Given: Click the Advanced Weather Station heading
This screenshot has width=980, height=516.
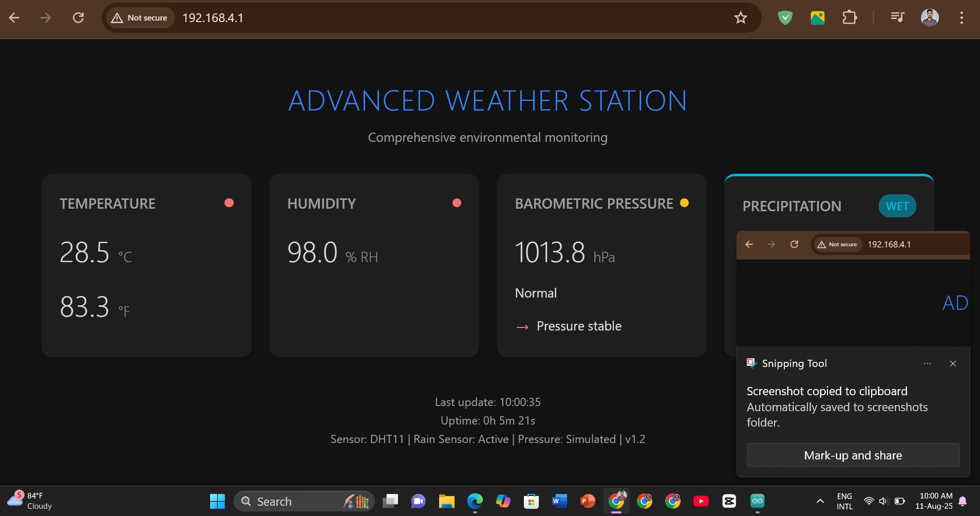Looking at the screenshot, I should coord(487,101).
